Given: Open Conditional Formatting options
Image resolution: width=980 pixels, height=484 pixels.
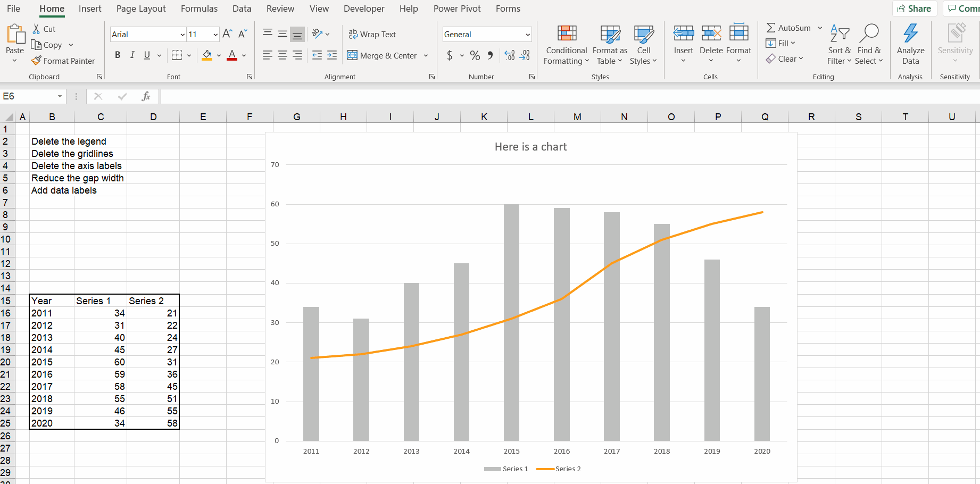Looking at the screenshot, I should 566,45.
